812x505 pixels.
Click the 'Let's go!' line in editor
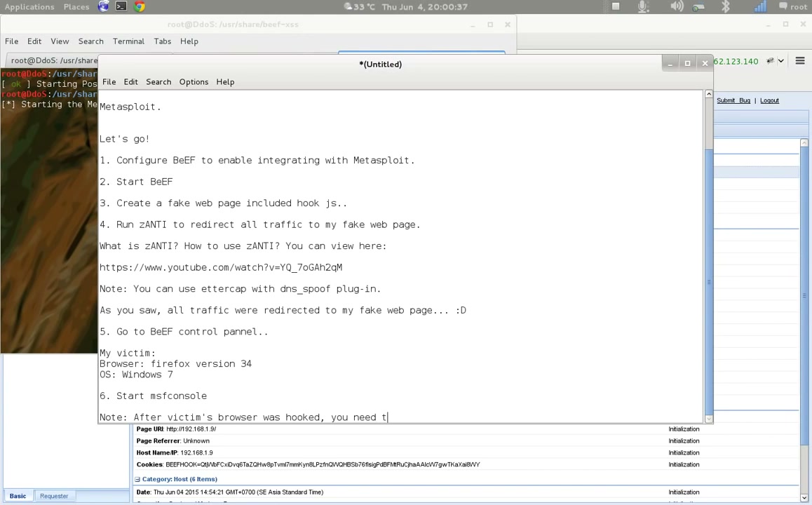point(124,139)
